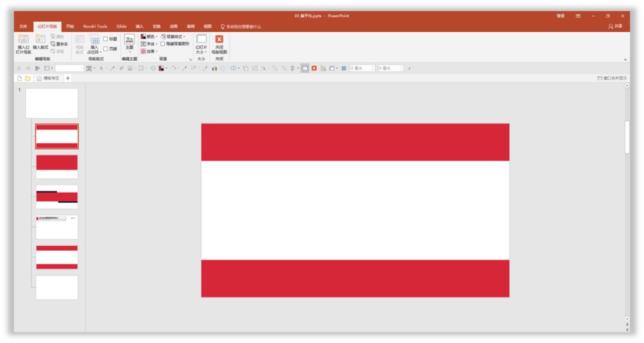Image resolution: width=644 pixels, height=343 pixels.
Task: Click the Rename (重命名) button
Action: (59, 44)
